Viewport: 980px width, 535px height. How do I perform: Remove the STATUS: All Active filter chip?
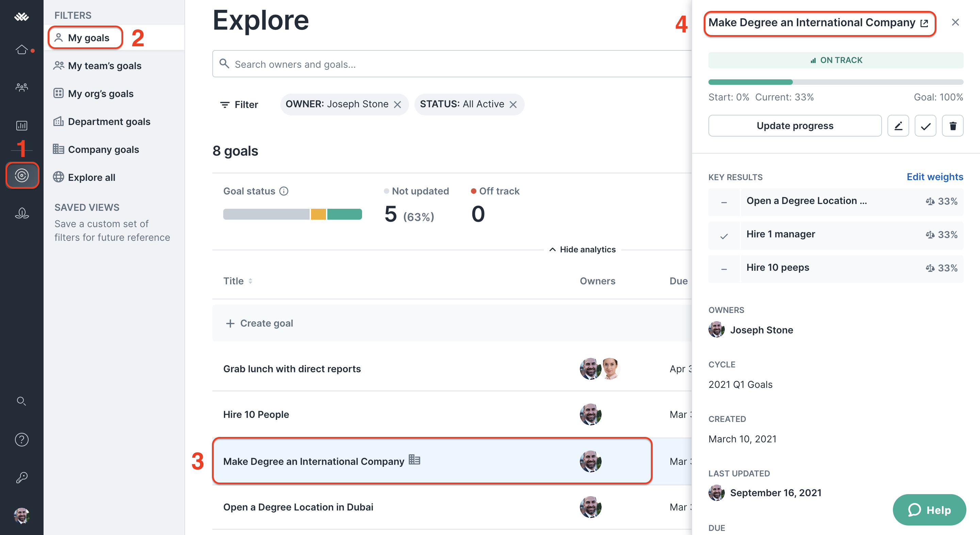pos(513,104)
